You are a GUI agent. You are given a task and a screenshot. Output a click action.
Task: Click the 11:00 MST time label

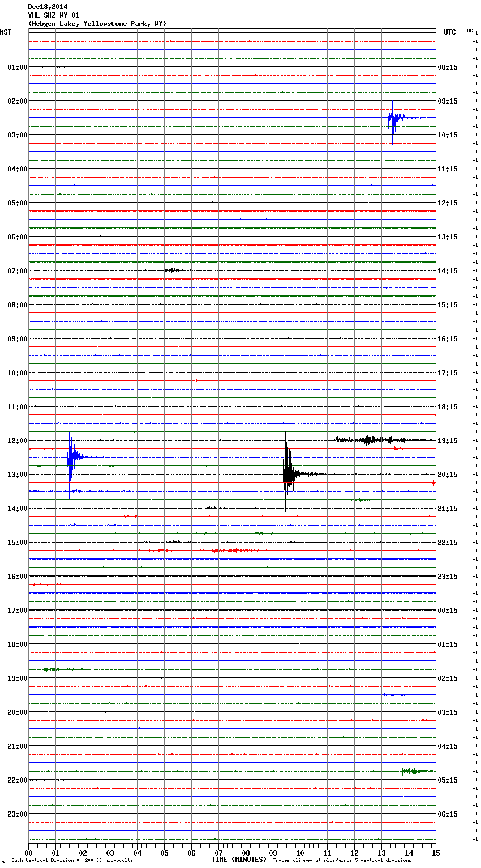17,407
